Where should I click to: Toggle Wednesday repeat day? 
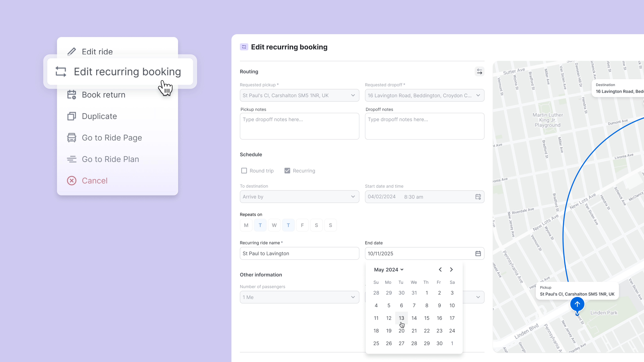coord(274,225)
